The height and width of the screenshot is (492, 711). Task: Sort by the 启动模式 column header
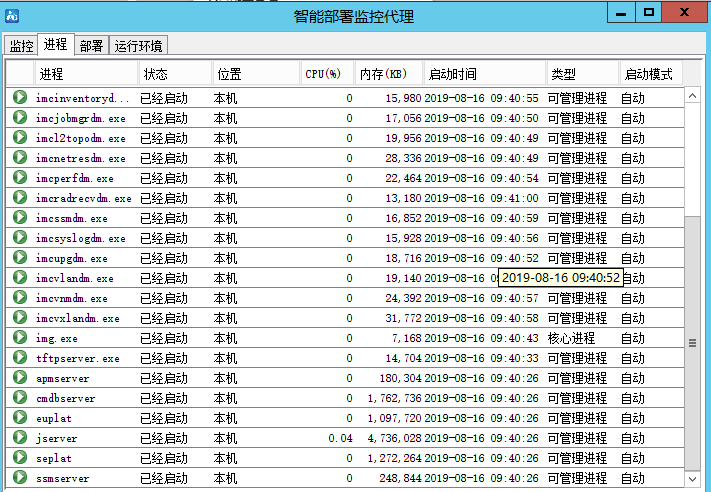click(651, 74)
